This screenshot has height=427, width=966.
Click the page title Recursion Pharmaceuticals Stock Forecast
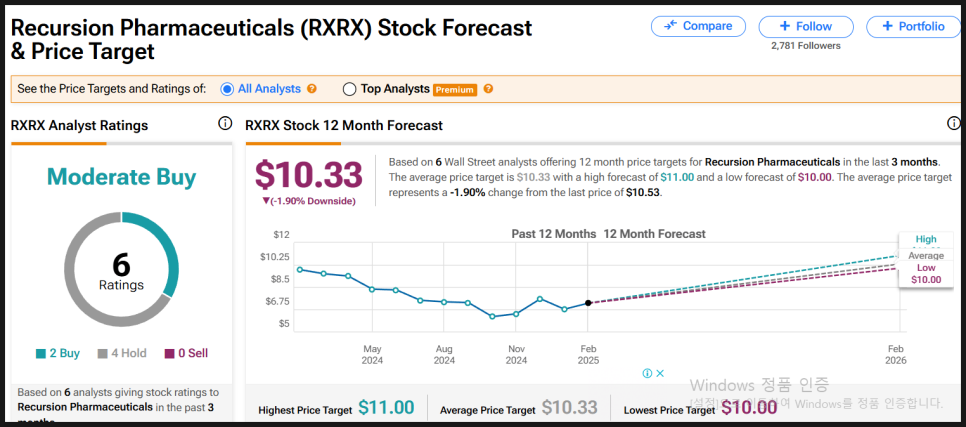(272, 39)
